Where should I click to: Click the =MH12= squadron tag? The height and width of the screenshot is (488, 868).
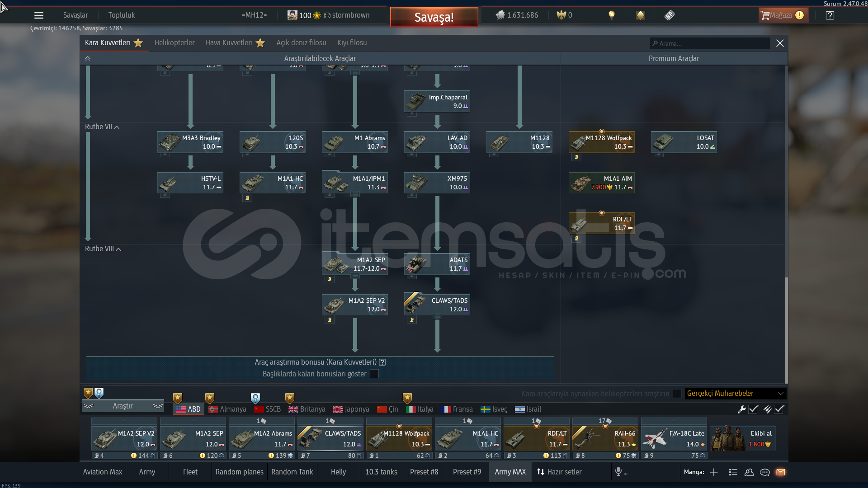coord(254,15)
